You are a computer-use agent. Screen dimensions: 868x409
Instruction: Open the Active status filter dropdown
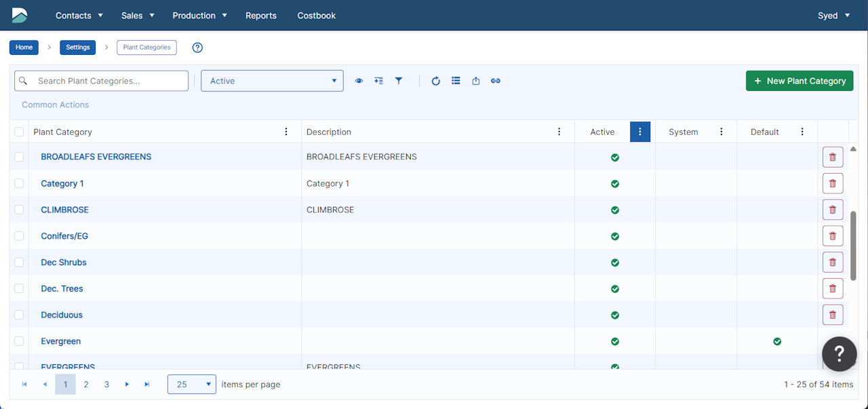tap(272, 81)
